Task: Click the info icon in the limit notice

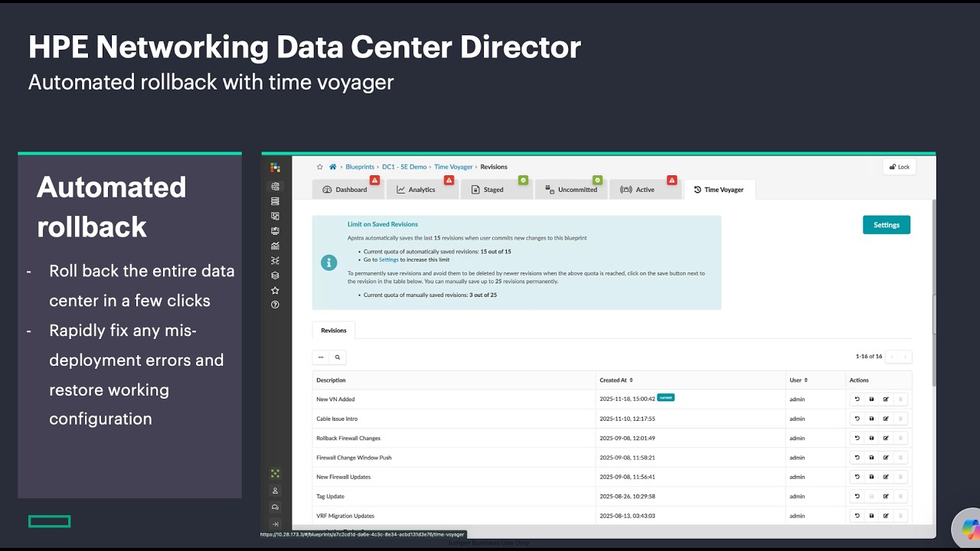Action: [328, 262]
